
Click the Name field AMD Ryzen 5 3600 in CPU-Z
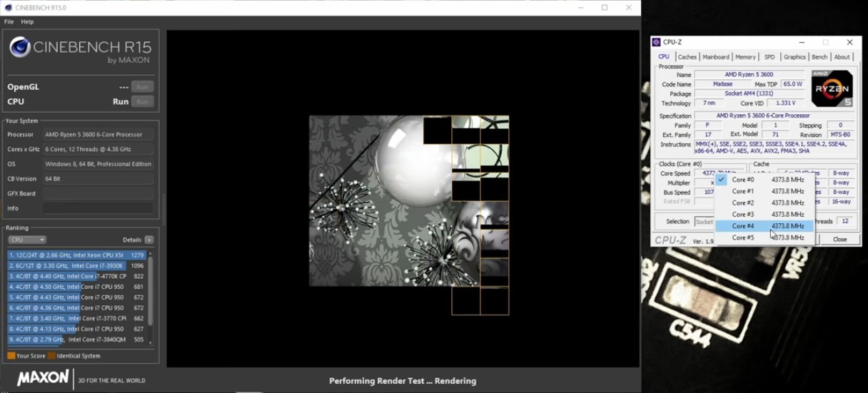tap(749, 75)
